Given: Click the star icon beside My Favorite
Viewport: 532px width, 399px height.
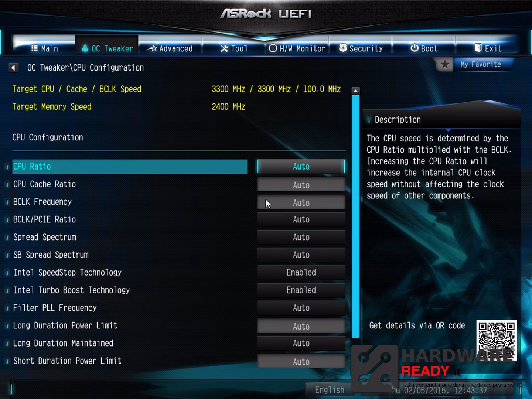Looking at the screenshot, I should coord(445,65).
